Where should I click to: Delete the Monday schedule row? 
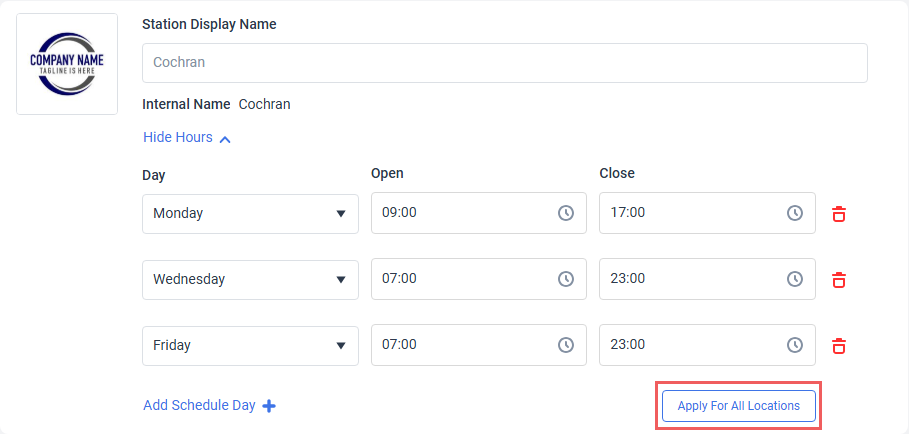[839, 213]
